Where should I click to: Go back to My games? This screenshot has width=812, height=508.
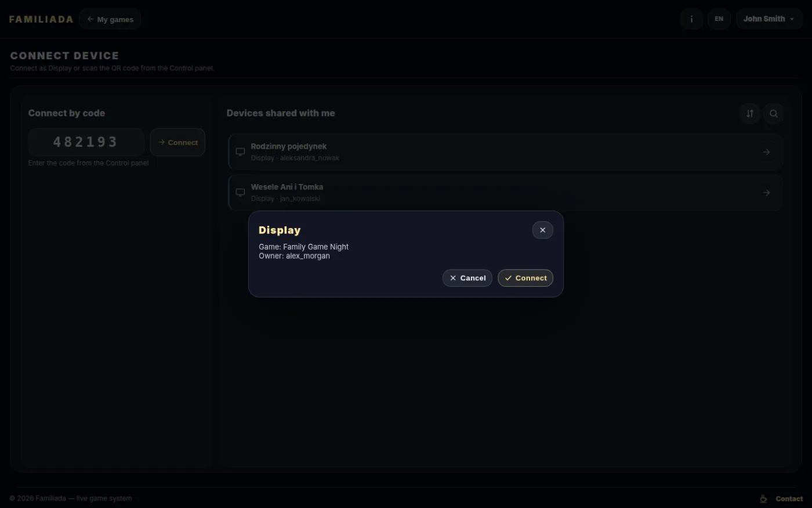pos(110,19)
